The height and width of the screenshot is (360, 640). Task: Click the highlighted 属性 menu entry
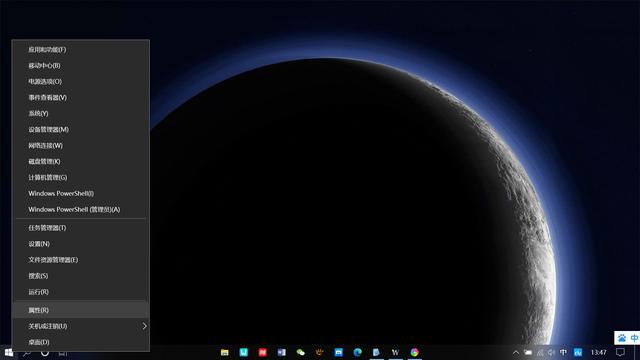point(80,310)
